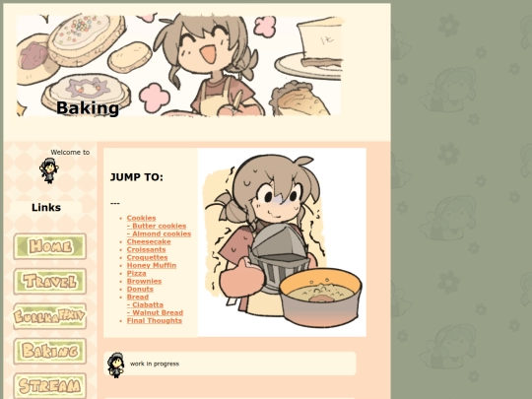Jump to Final Thoughts section
Viewport: 532px width, 399px height.
click(154, 320)
